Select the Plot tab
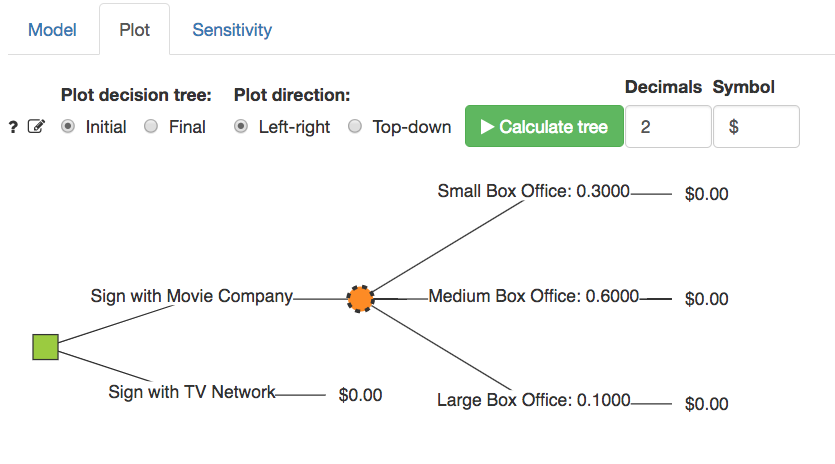Image resolution: width=835 pixels, height=464 pixels. point(135,30)
